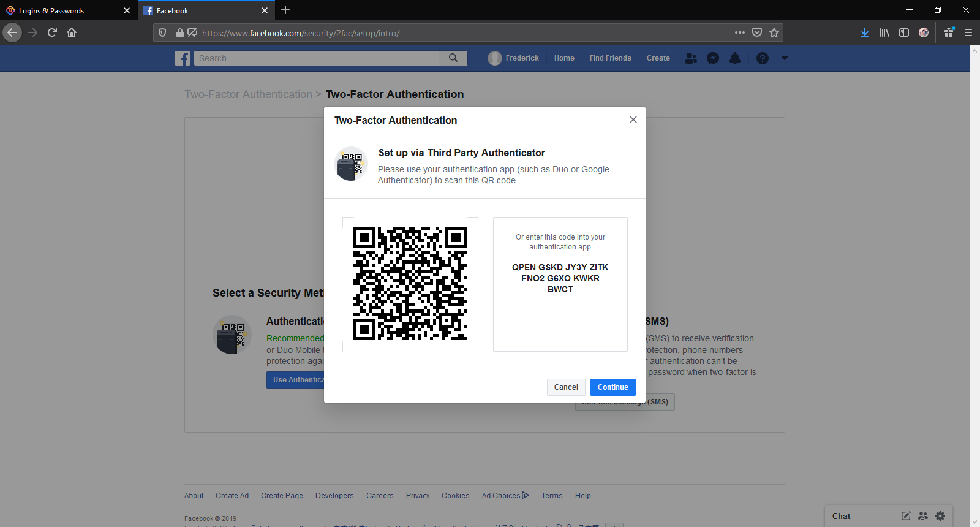Open Facebook notifications bell

735,58
